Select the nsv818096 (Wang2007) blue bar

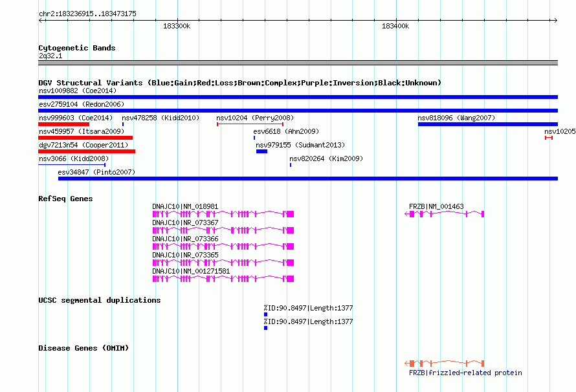[x=488, y=124]
